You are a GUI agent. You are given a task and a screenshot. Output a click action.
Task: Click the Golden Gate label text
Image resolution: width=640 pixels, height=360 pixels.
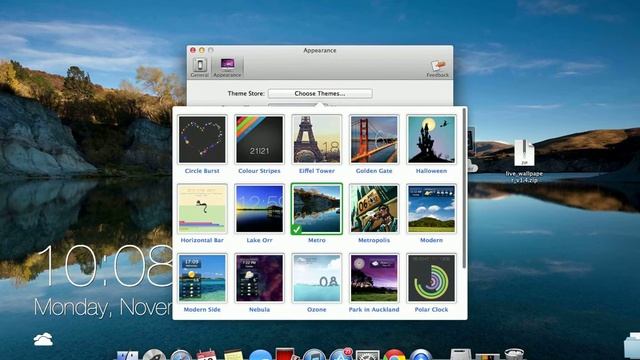click(x=374, y=171)
